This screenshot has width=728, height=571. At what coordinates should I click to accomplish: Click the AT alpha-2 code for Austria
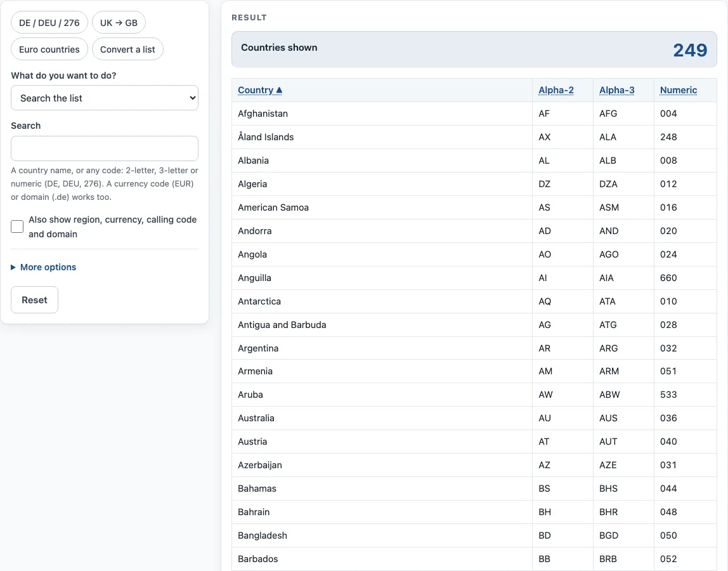click(x=543, y=442)
